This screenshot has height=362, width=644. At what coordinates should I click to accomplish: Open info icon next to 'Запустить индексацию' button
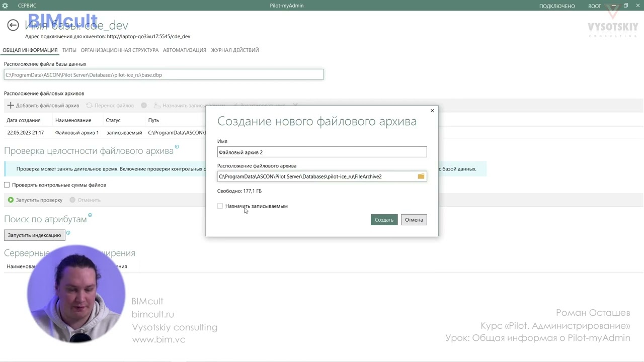click(68, 233)
